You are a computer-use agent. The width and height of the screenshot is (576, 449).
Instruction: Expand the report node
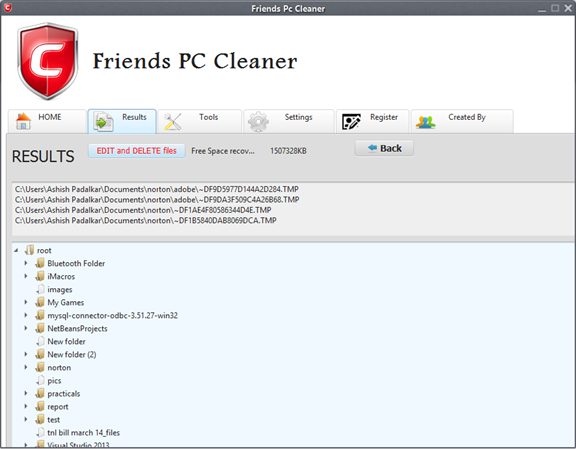pos(26,406)
